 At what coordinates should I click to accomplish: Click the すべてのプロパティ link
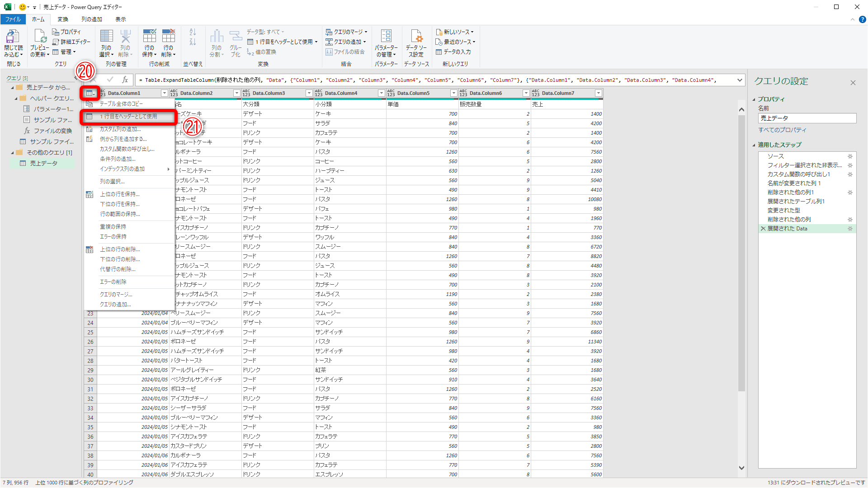coord(782,130)
